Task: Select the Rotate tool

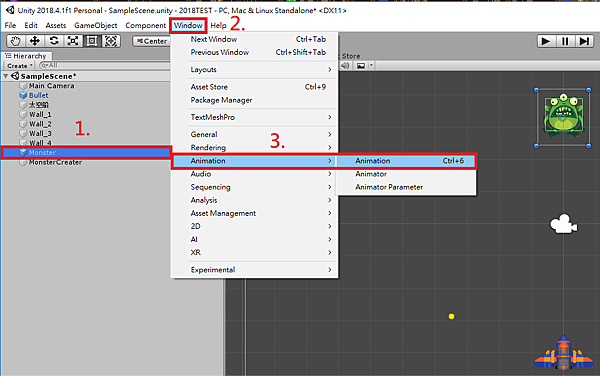Action: pyautogui.click(x=54, y=41)
